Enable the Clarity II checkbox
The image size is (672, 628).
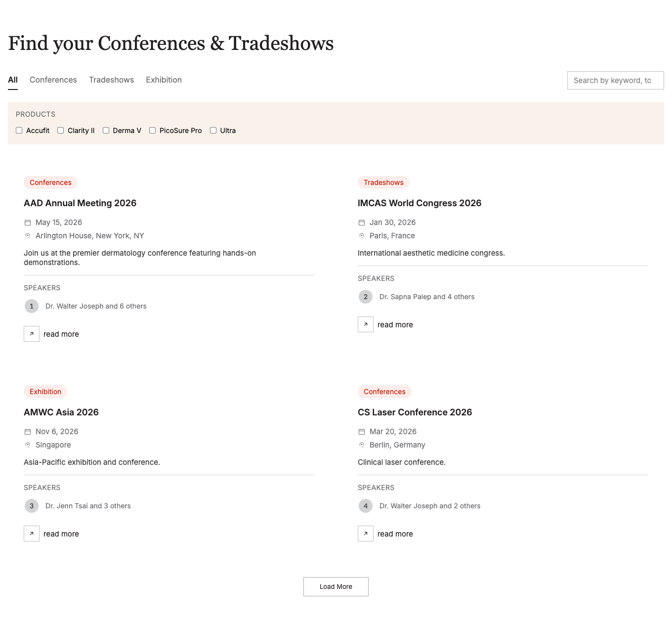coord(61,131)
